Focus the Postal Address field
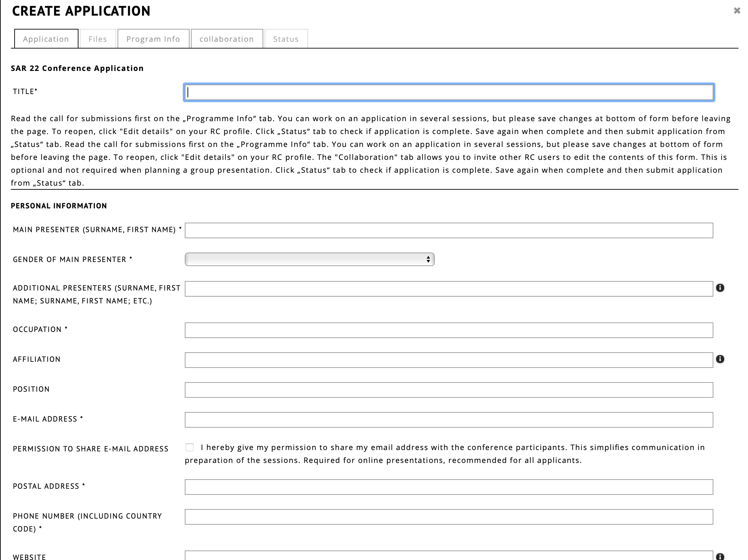Screen dimensions: 748x560 click(x=448, y=487)
